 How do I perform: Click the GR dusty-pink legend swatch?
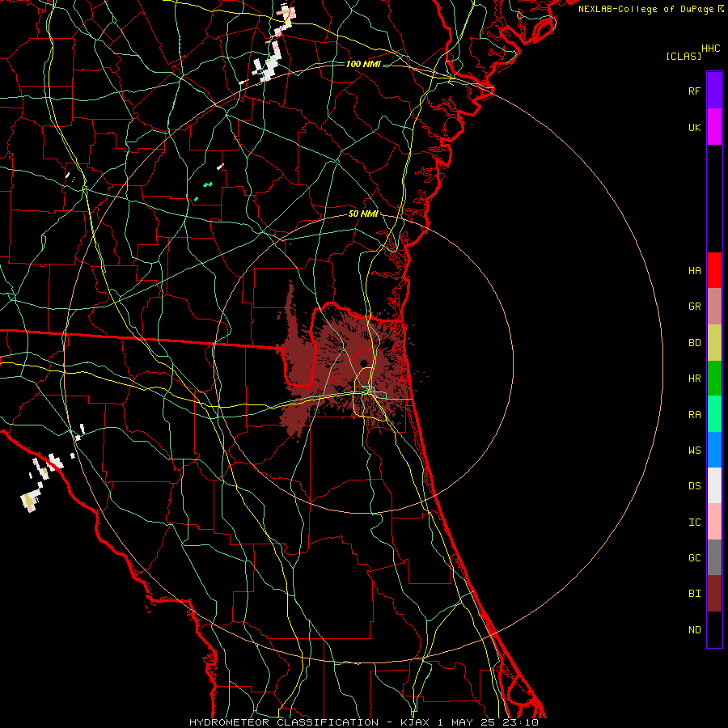point(714,307)
